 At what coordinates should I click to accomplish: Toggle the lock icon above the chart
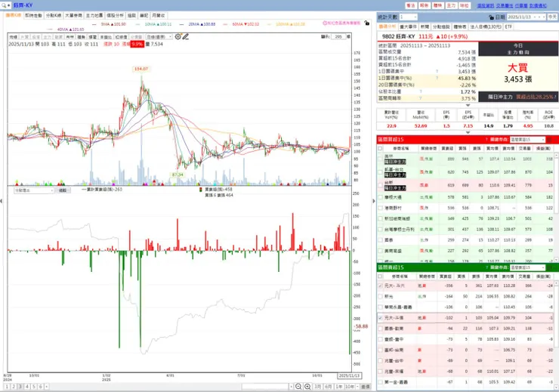click(x=367, y=23)
